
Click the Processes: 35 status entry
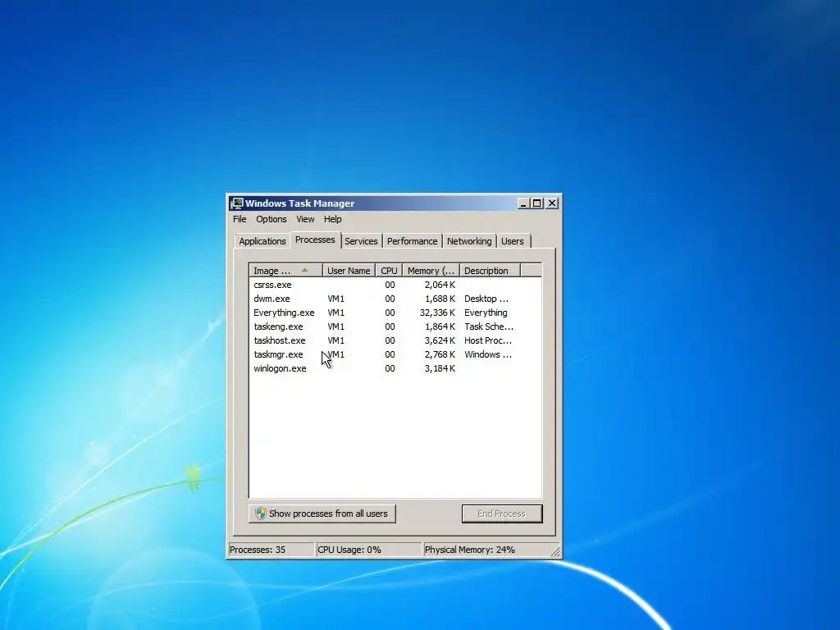[271, 550]
